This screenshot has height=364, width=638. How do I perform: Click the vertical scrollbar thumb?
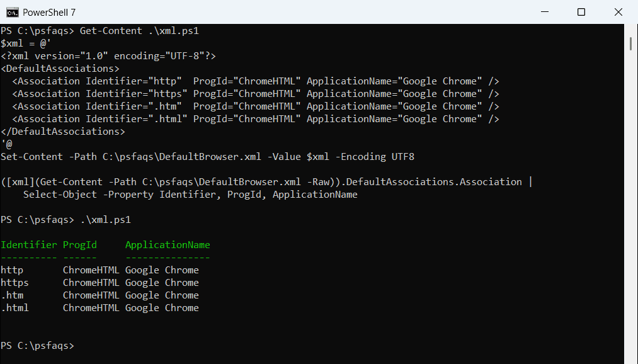click(x=630, y=43)
